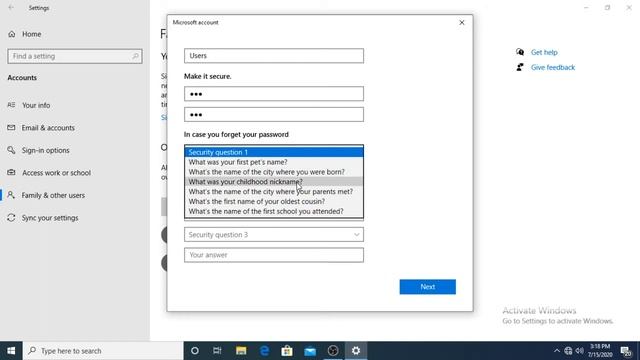Click the volume icon in system tray
Image resolution: width=640 pixels, height=360 pixels.
580,351
